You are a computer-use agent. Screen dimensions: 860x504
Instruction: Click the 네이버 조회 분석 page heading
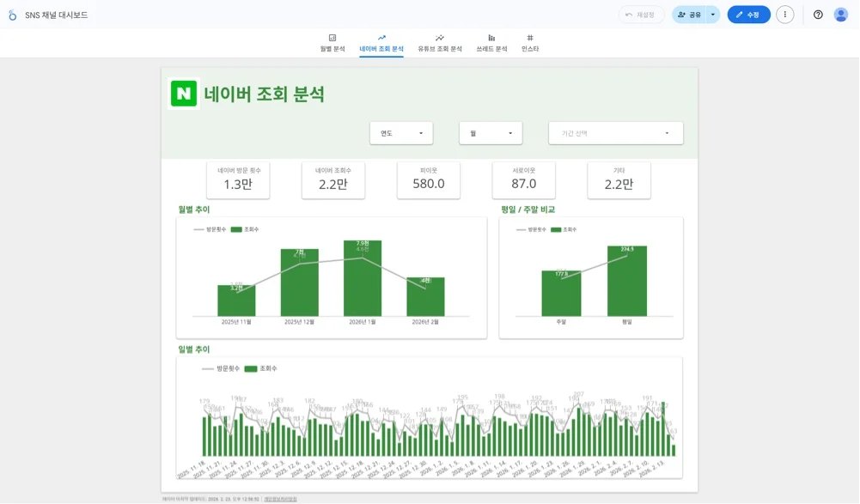coord(264,94)
